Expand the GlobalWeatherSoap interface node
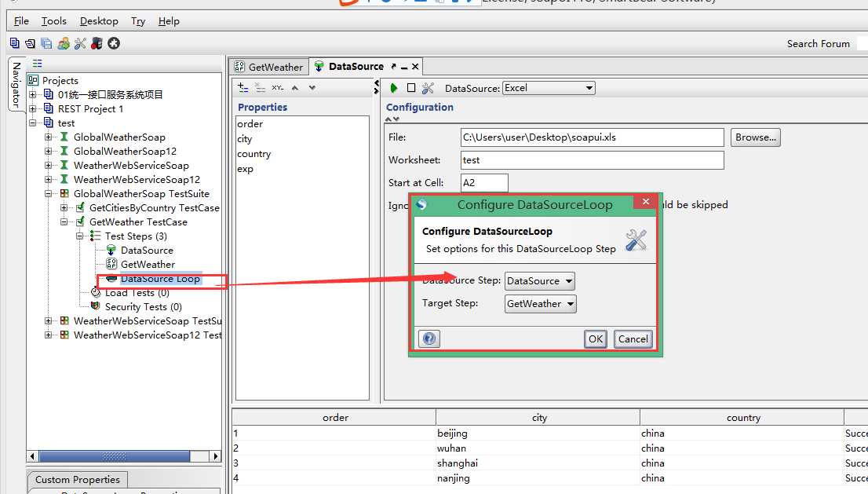The width and height of the screenshot is (868, 494). point(48,137)
